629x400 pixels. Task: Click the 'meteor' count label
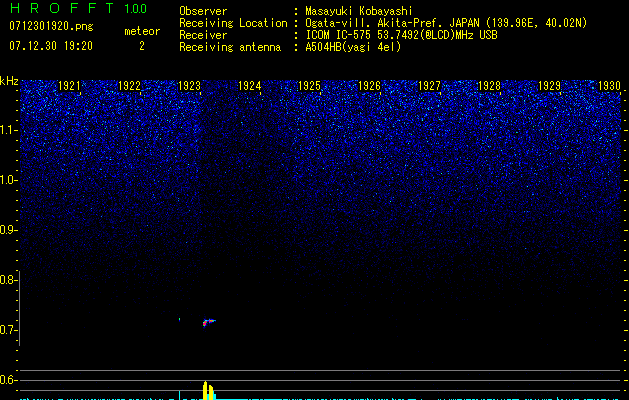pyautogui.click(x=142, y=31)
